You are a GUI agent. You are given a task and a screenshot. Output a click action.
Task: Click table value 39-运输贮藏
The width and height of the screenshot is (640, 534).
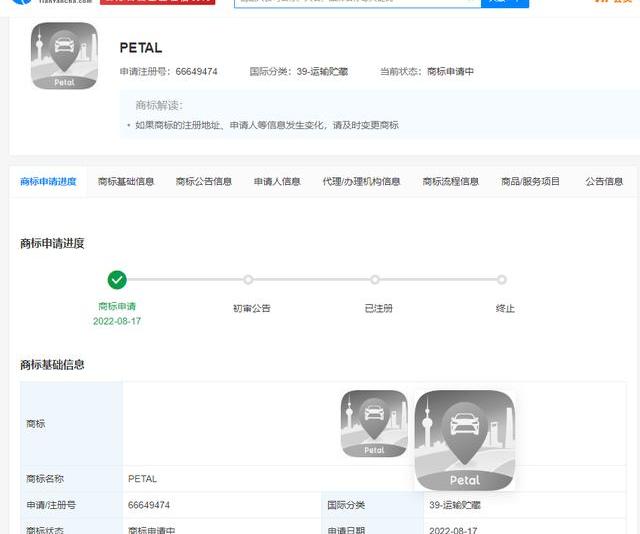tap(455, 505)
